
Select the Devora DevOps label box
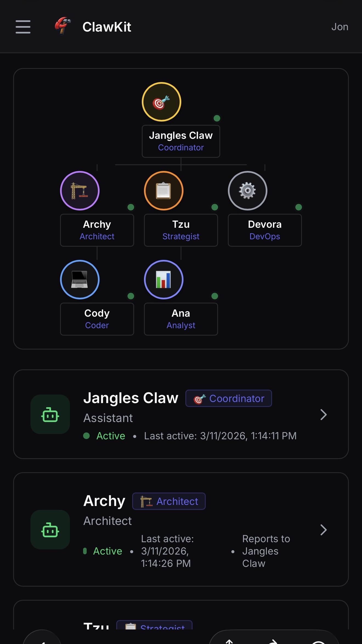click(265, 230)
